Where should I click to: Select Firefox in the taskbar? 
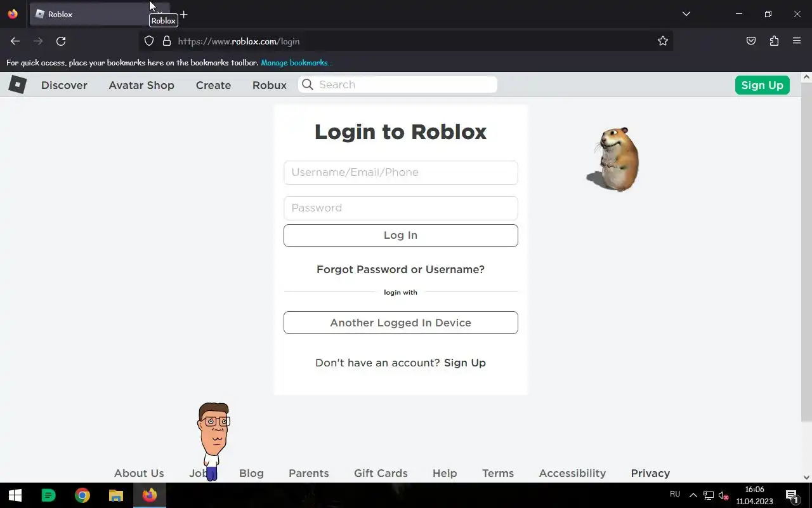click(150, 495)
